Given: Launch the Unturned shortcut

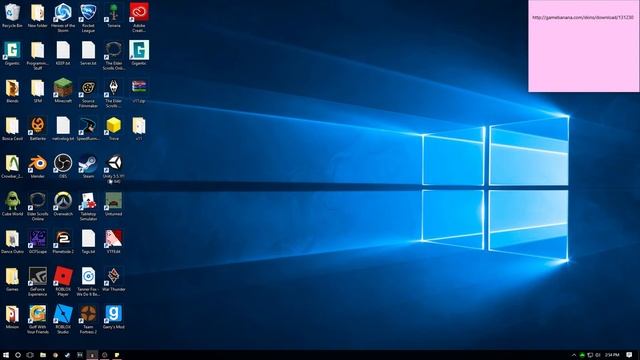Looking at the screenshot, I should (113, 204).
